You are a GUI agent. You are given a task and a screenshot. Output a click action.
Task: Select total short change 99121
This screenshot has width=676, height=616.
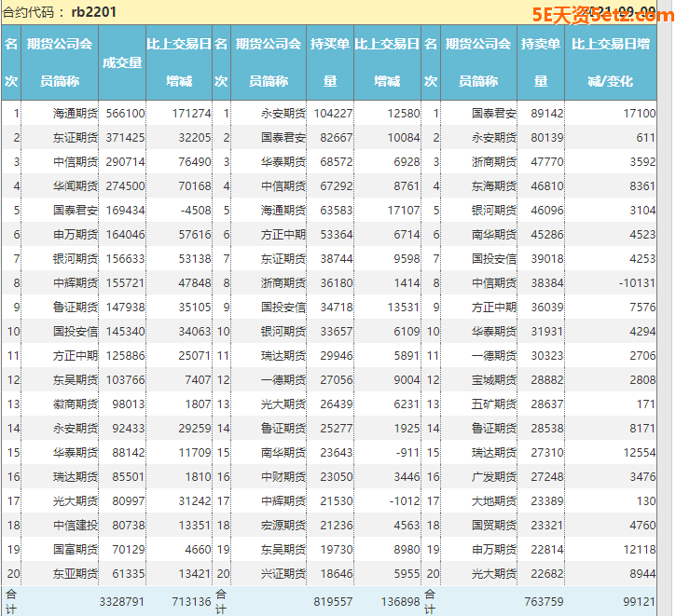(640, 601)
